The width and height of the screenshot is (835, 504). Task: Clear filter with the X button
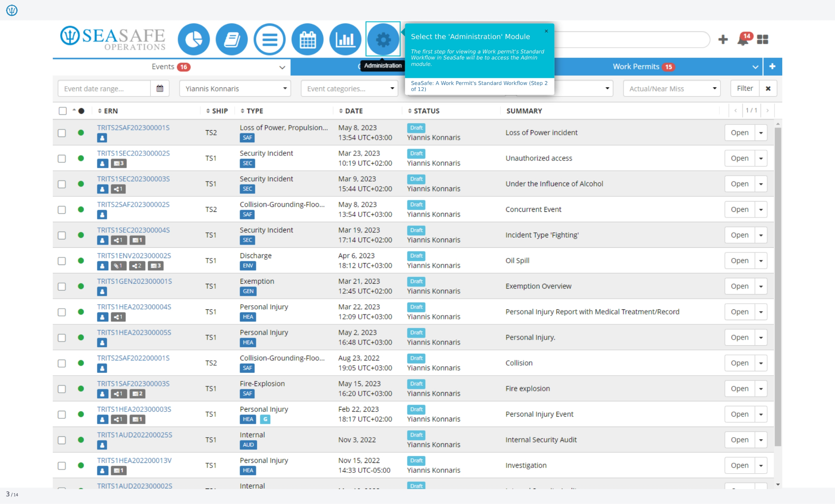pyautogui.click(x=768, y=89)
